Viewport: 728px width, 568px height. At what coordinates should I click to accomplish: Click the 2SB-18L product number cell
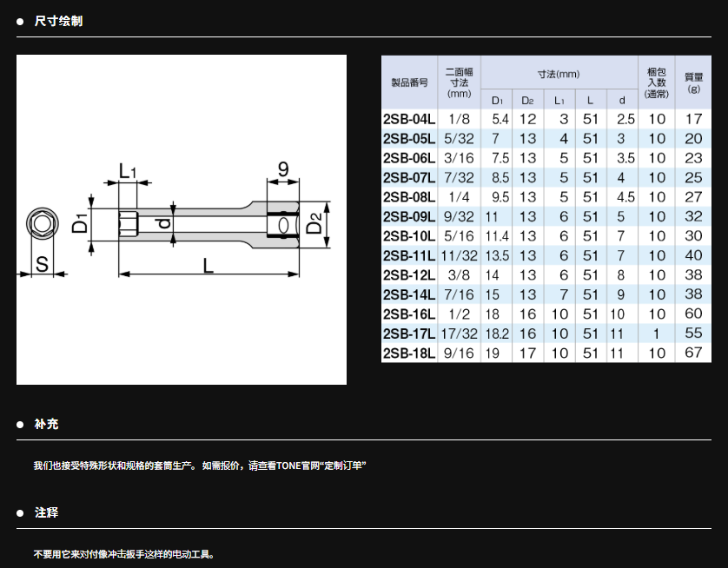click(x=409, y=353)
